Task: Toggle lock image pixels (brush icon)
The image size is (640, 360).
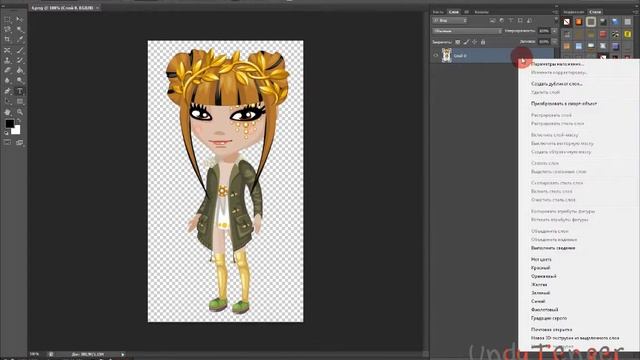Action: pyautogui.click(x=466, y=42)
